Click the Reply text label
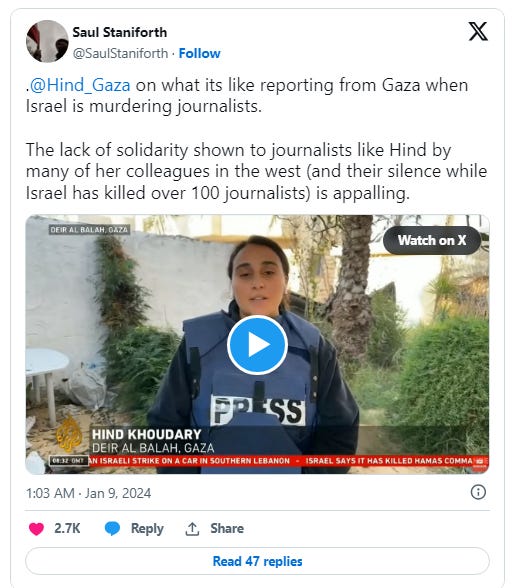This screenshot has height=588, width=520. pyautogui.click(x=147, y=529)
